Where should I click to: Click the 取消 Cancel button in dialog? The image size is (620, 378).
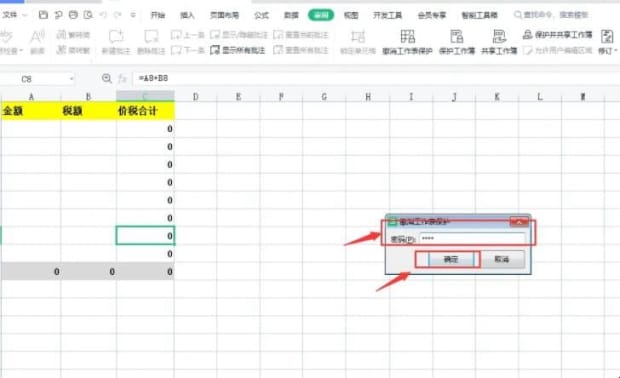tap(502, 259)
